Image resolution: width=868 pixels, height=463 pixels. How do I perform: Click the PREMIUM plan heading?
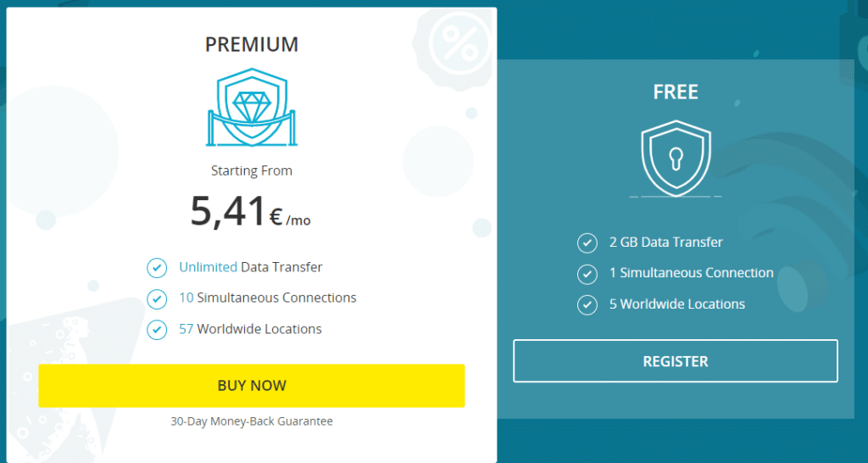(252, 45)
